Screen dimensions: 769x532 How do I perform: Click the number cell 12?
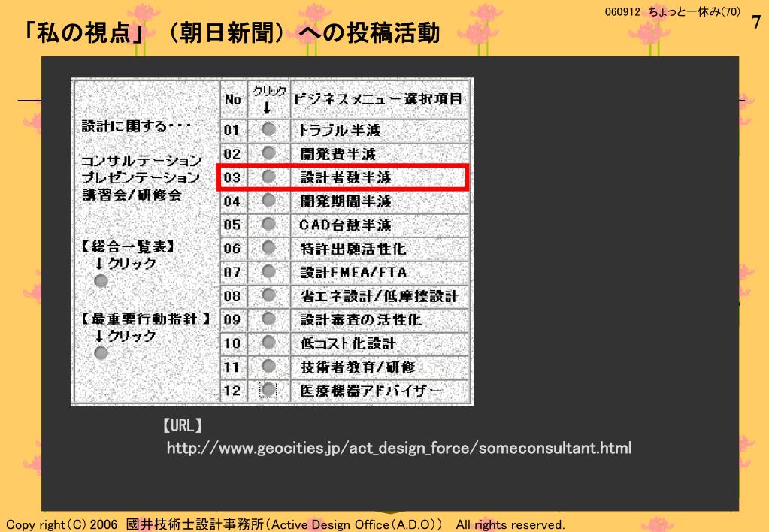click(x=232, y=391)
